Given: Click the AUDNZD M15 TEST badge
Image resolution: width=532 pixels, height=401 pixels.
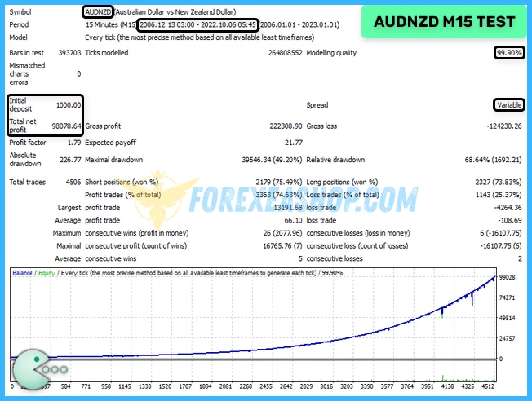Looking at the screenshot, I should (444, 22).
